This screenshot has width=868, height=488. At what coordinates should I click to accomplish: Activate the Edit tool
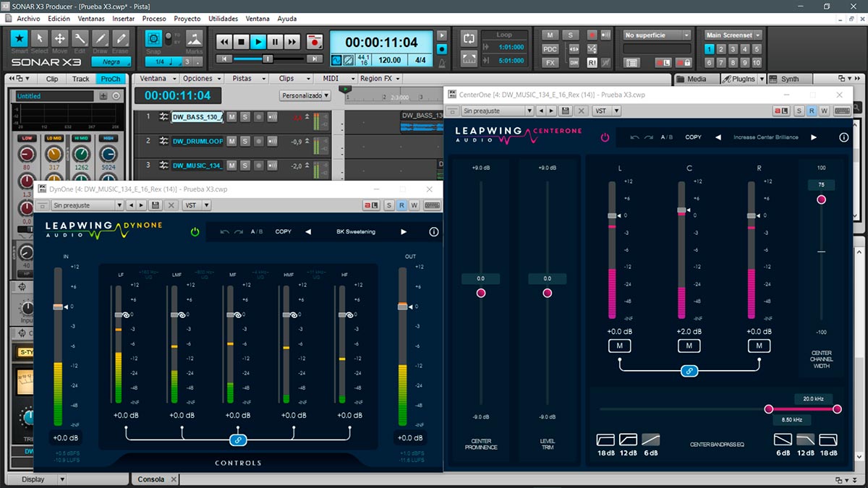coord(80,38)
